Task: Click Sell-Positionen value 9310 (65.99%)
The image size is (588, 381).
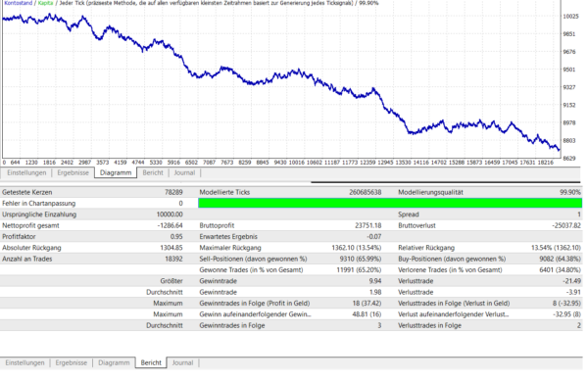Action: [x=361, y=259]
